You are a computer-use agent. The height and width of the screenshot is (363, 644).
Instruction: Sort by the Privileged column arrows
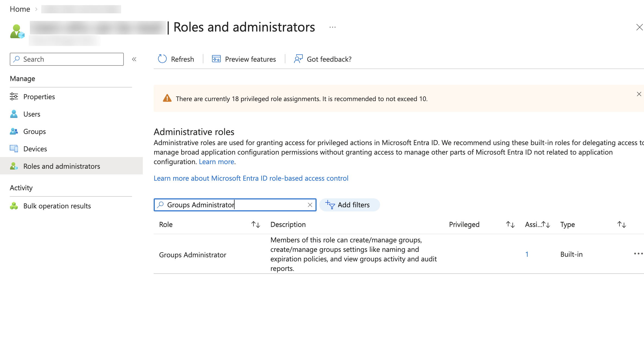pyautogui.click(x=510, y=224)
